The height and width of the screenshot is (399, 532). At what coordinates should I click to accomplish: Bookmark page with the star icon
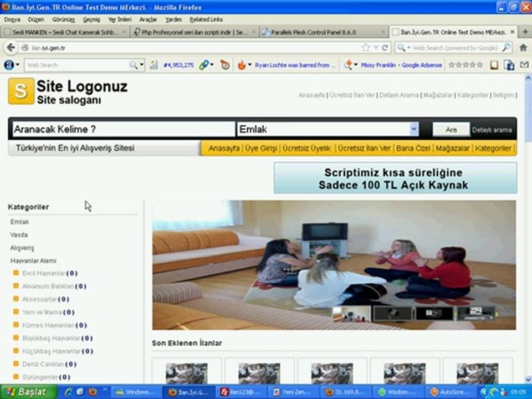point(365,48)
